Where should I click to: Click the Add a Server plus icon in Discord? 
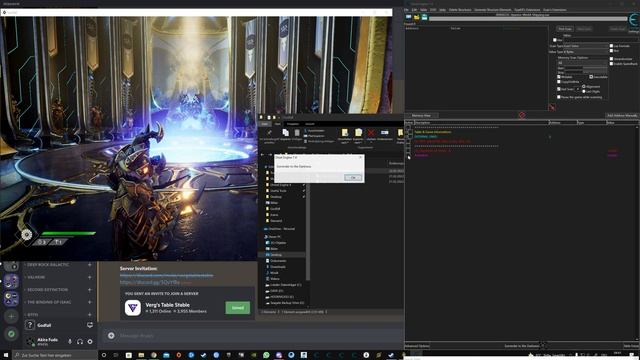[11, 316]
